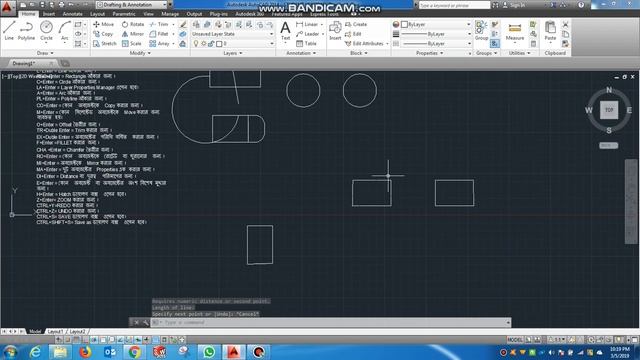This screenshot has height=360, width=640.
Task: Open the current layer 0 dropdown
Action: [x=232, y=44]
